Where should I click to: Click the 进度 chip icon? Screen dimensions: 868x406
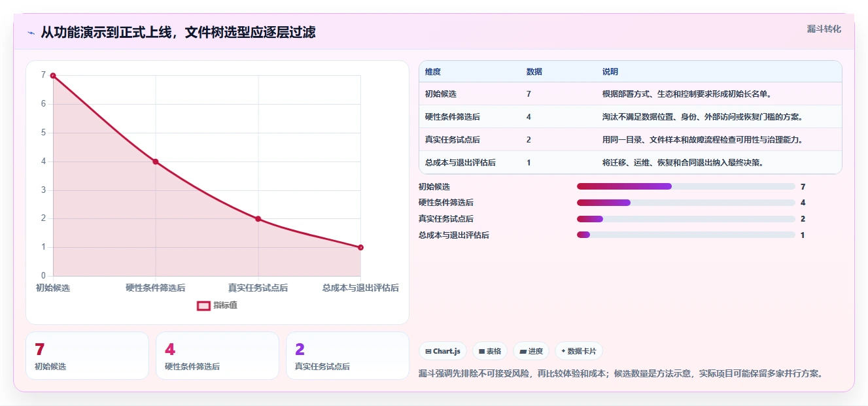tap(523, 352)
